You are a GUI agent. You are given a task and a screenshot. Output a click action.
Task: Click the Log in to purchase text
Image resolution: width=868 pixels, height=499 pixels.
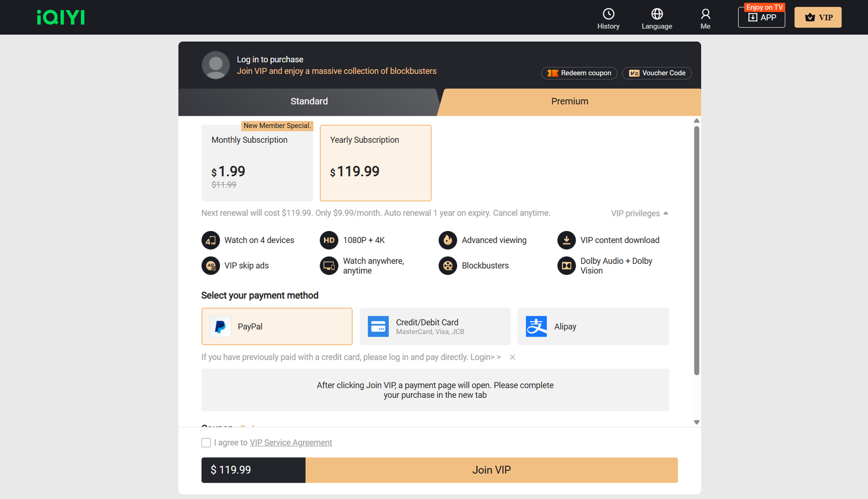270,59
